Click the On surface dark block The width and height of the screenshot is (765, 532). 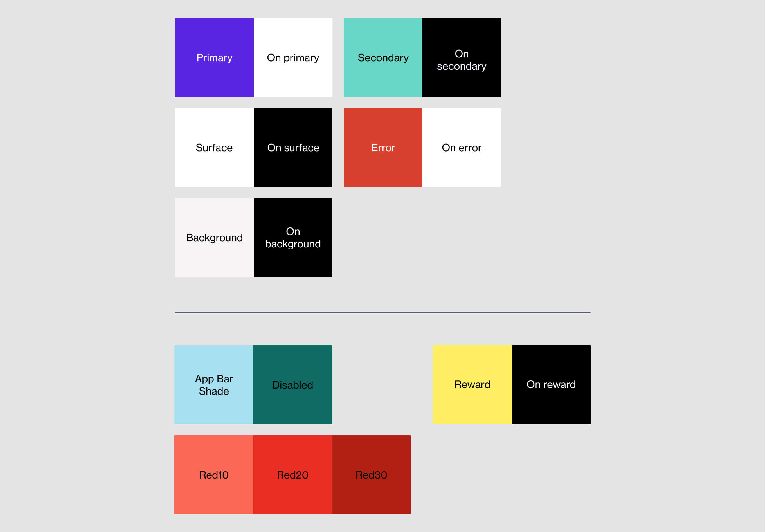[x=293, y=147]
